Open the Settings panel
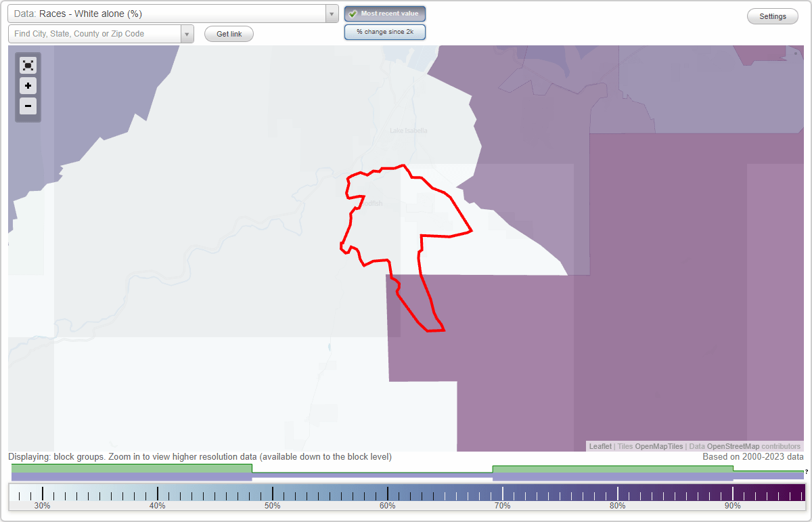This screenshot has height=522, width=812. (772, 16)
